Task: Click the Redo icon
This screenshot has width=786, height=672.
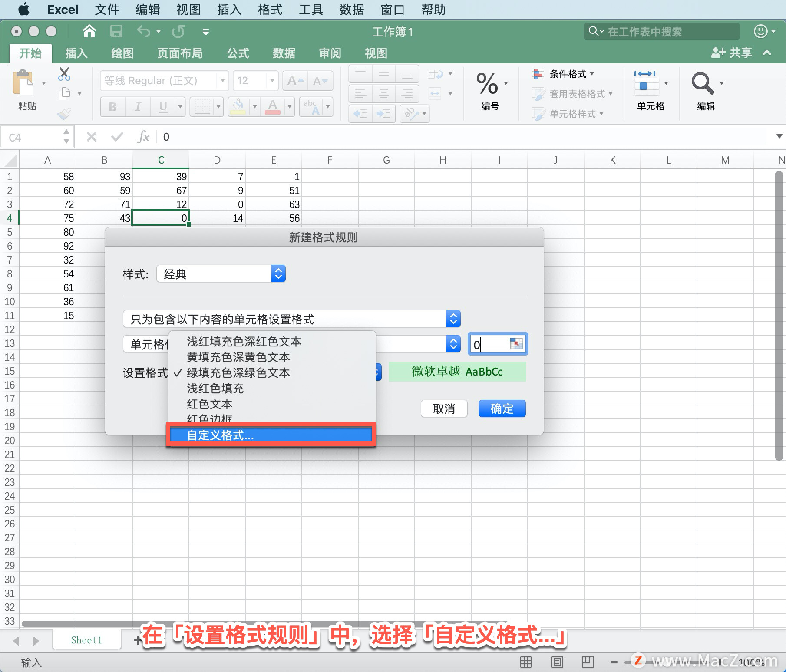Action: click(x=178, y=31)
